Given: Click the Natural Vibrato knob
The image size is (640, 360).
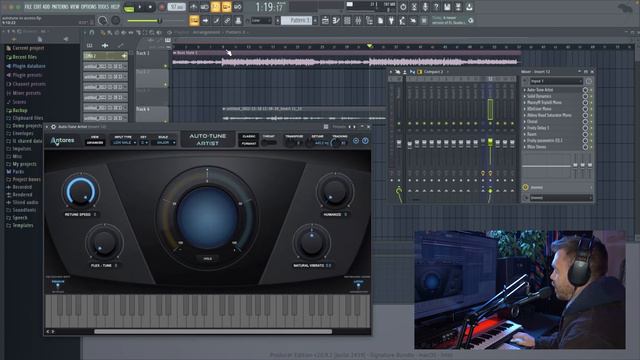Looking at the screenshot, I should [312, 243].
